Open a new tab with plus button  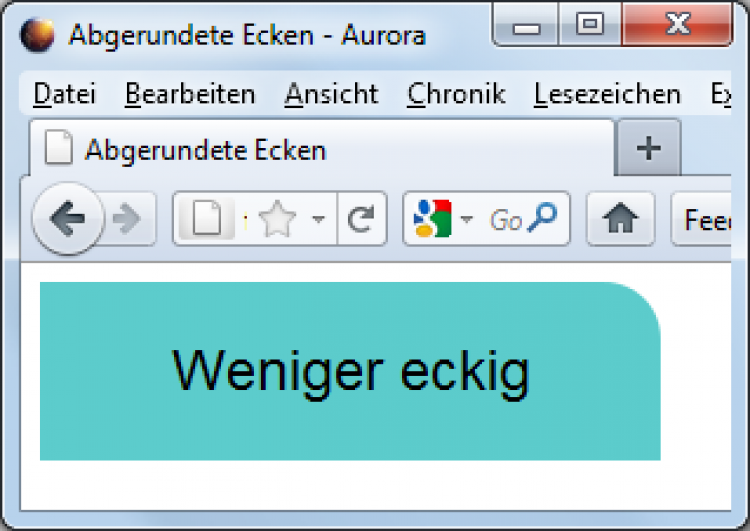click(x=649, y=149)
